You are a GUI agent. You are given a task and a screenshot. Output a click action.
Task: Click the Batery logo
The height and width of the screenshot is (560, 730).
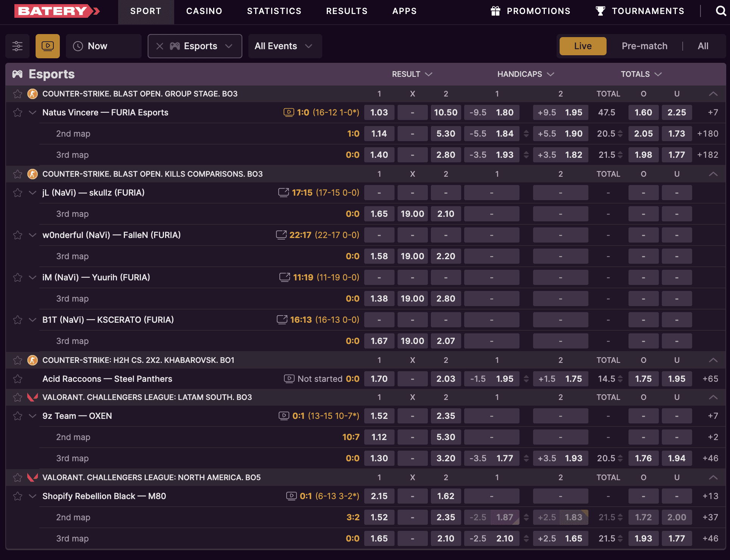(57, 11)
